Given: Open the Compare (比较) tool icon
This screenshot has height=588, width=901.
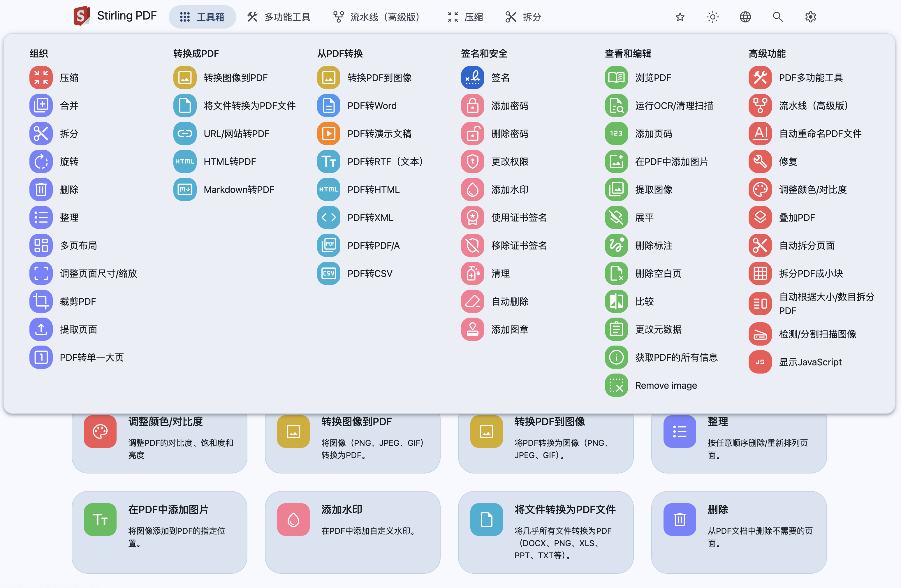Looking at the screenshot, I should [616, 301].
